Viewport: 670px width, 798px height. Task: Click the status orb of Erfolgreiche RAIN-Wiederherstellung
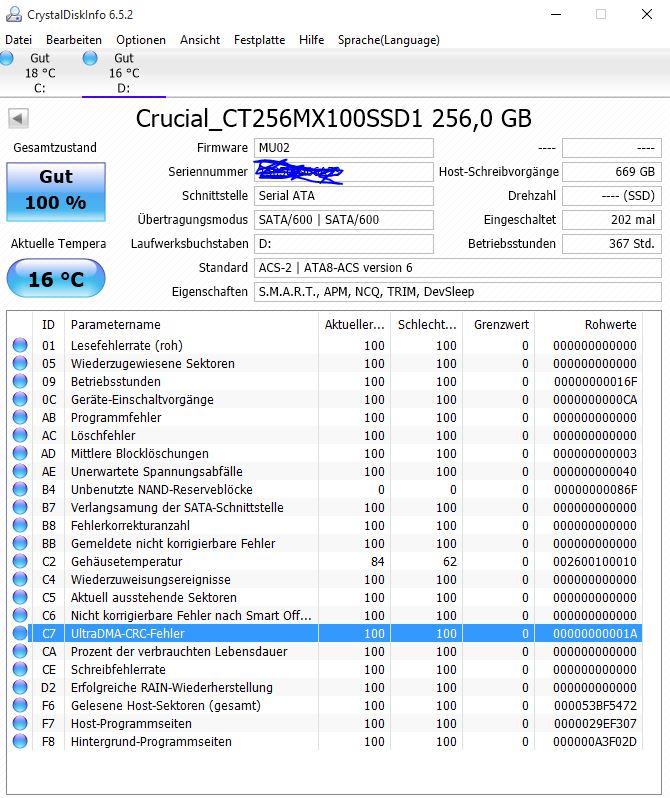point(20,687)
